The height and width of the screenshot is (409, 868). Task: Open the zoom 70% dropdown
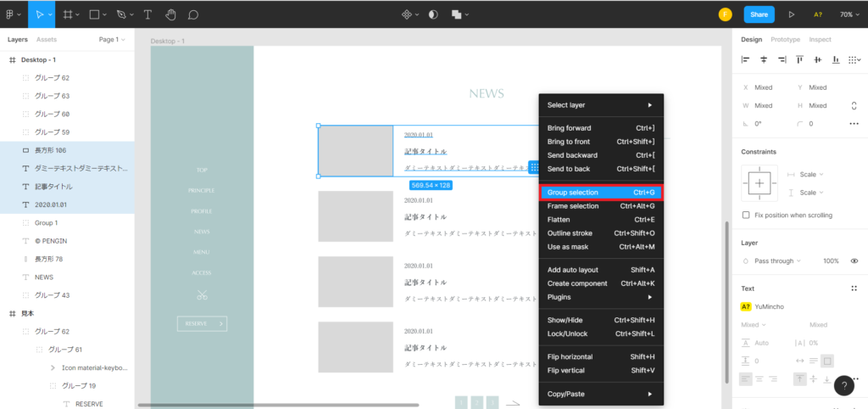pos(849,14)
